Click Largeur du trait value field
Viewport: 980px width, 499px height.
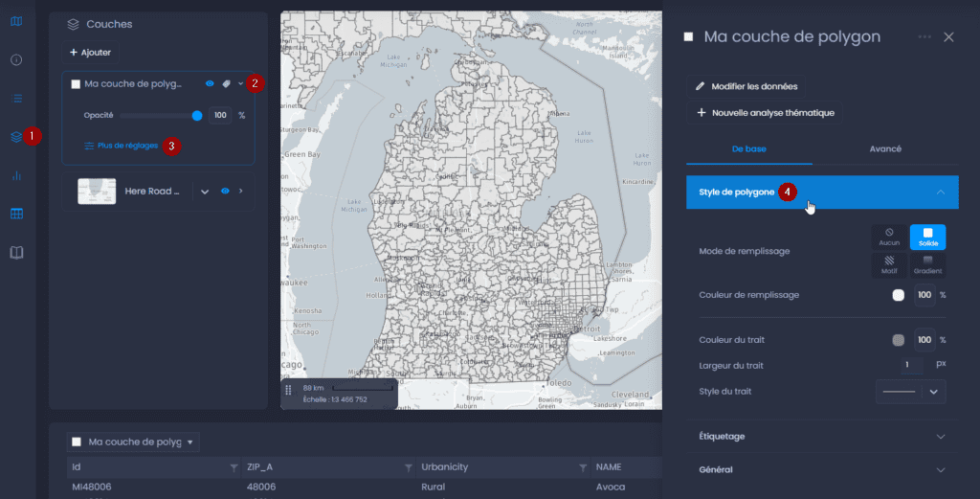(911, 365)
